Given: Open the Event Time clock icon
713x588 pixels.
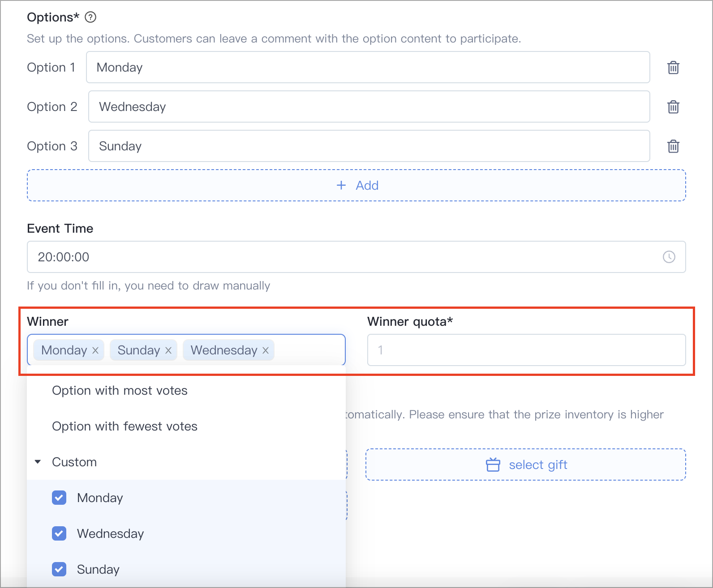Looking at the screenshot, I should 669,257.
